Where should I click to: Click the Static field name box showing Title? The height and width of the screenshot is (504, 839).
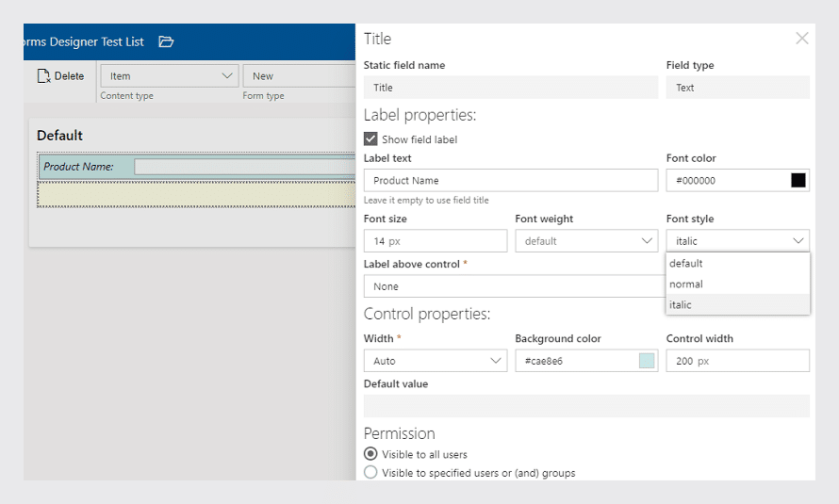[510, 88]
